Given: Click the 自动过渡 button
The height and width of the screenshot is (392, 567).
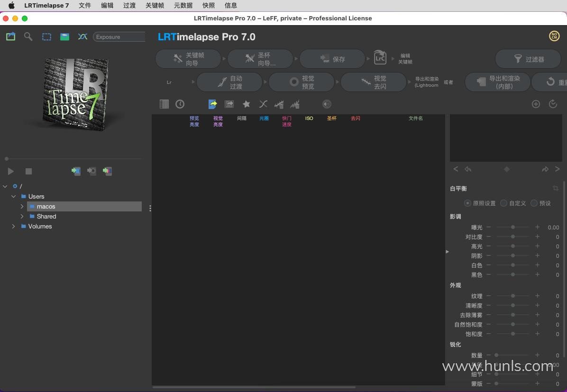Looking at the screenshot, I should coord(229,82).
